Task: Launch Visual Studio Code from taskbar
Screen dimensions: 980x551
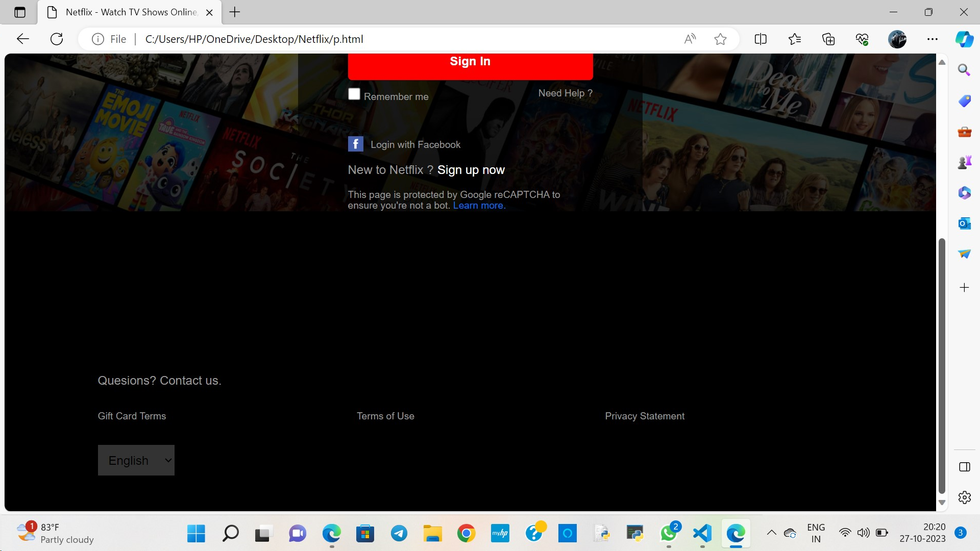Action: (702, 533)
